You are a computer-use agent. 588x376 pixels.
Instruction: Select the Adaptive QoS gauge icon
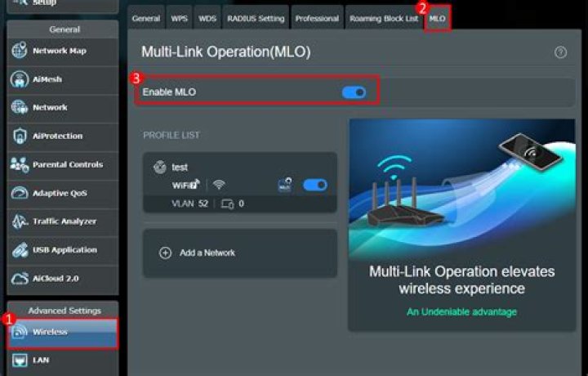tap(20, 193)
